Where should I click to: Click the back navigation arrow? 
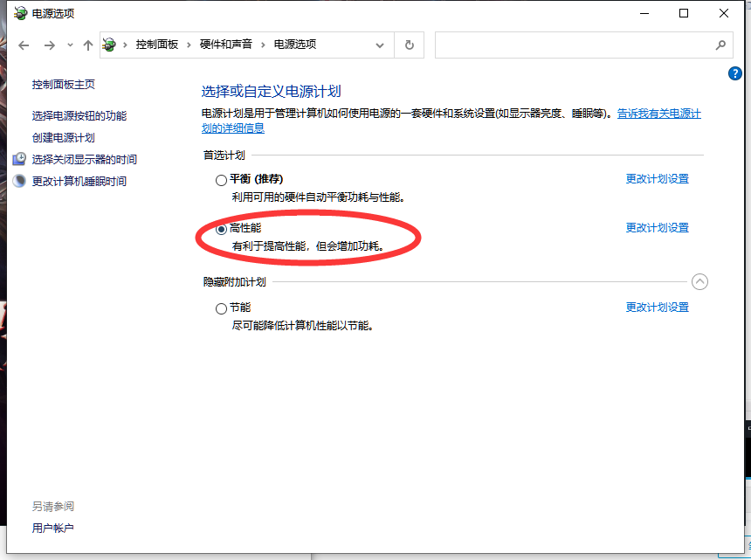tap(24, 45)
